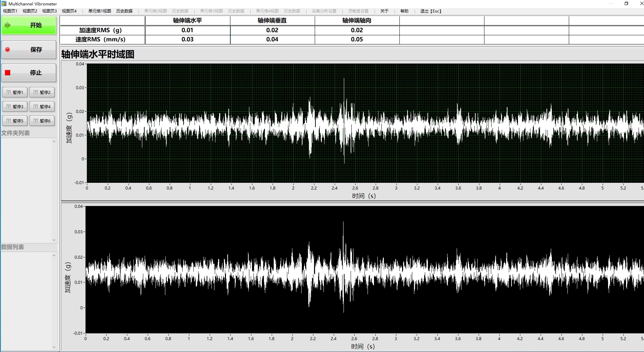Open the 视图页1 menu item
Screen dimensions: 644x352
10,11
